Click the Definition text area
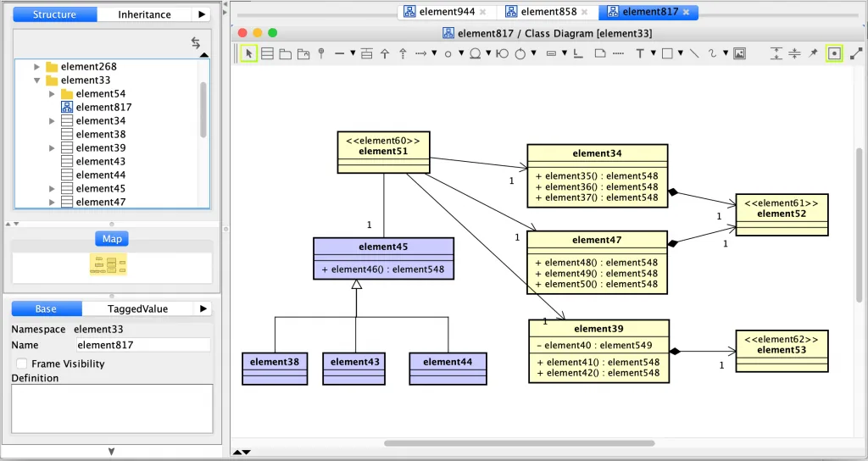Image resolution: width=868 pixels, height=461 pixels. click(x=112, y=408)
